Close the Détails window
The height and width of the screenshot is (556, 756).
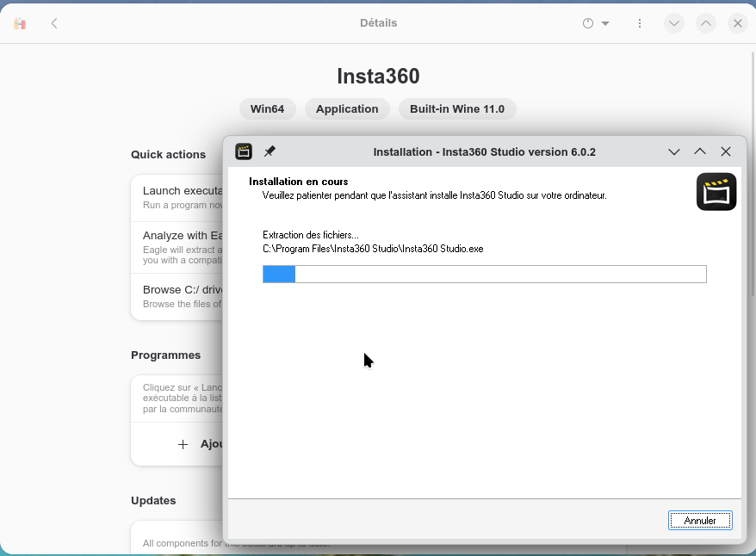pyautogui.click(x=738, y=23)
